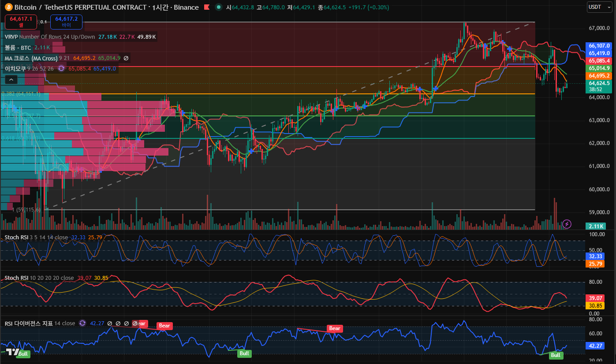Click the red flag icon beside Binance

206,7
